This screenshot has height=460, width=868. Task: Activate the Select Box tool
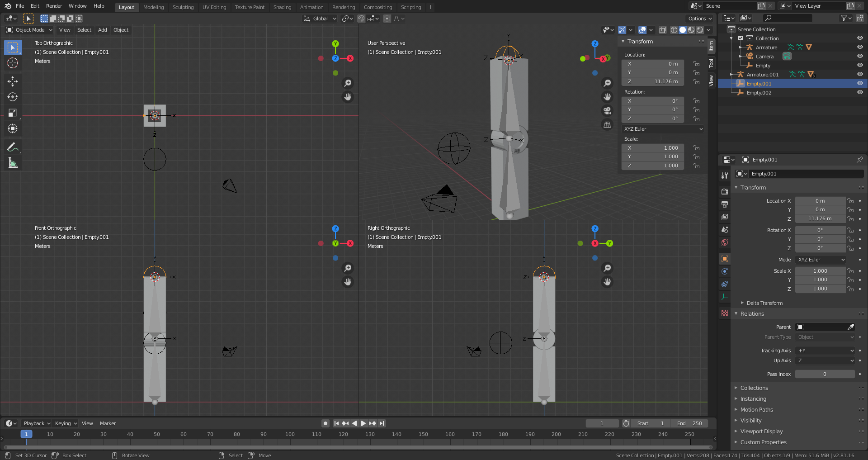pyautogui.click(x=13, y=47)
